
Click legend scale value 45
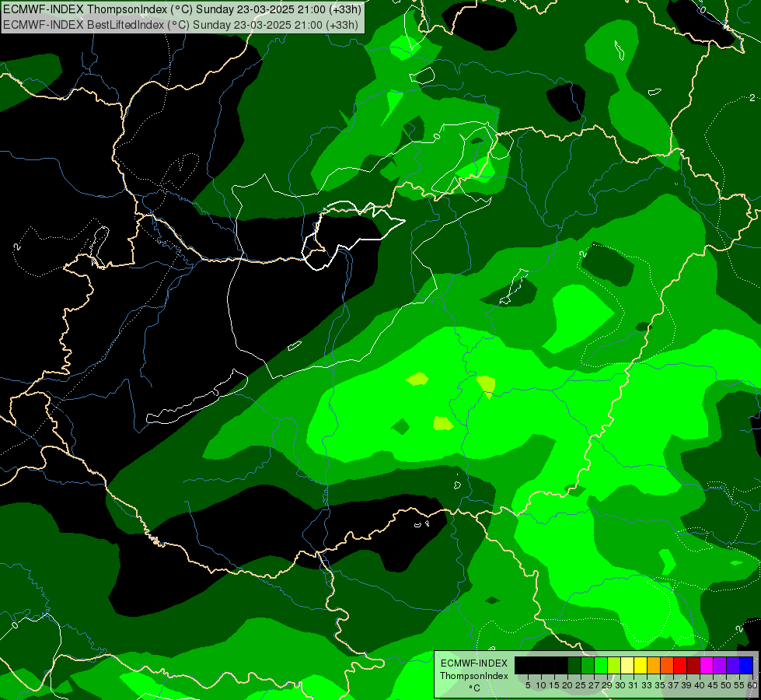[713, 685]
